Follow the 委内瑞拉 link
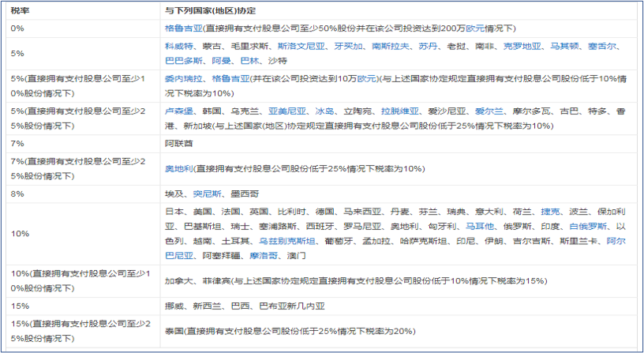This screenshot has width=644, height=353. [x=184, y=78]
